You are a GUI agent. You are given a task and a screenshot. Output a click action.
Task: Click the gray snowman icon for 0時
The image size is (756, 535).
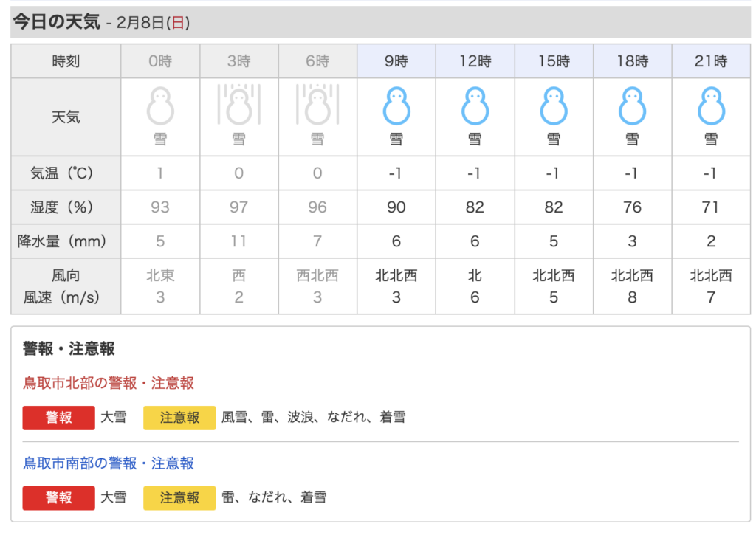pyautogui.click(x=160, y=106)
